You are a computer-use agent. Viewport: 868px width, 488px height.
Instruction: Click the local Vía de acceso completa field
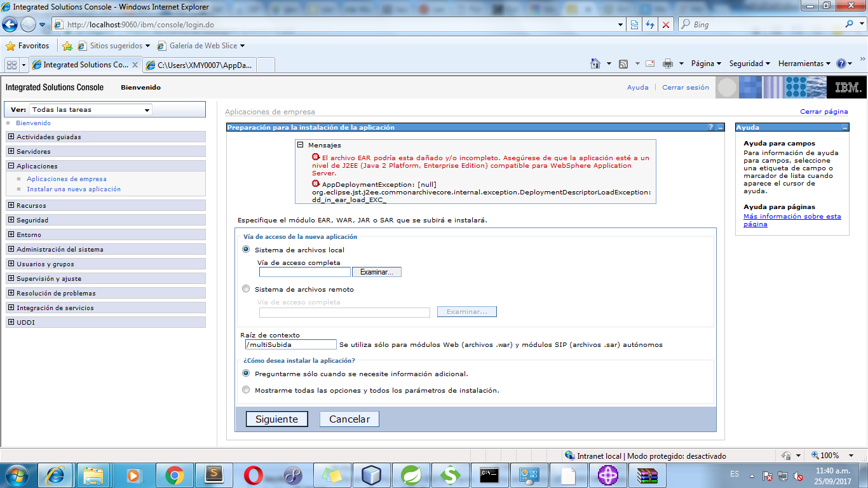point(305,272)
